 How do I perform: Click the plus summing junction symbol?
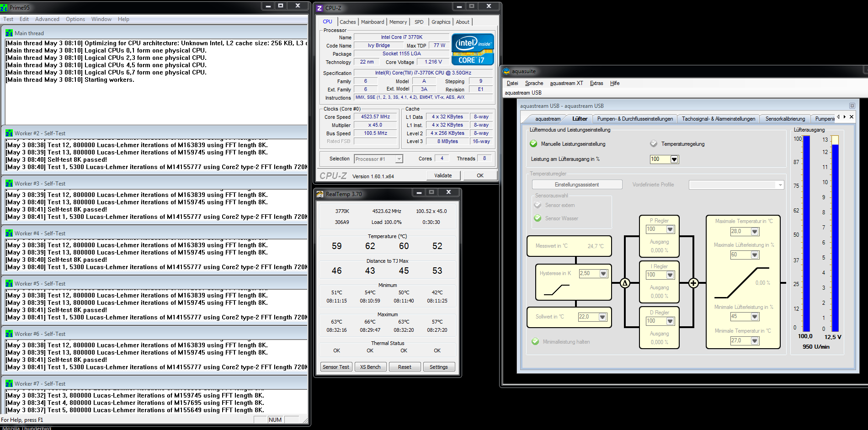click(693, 283)
